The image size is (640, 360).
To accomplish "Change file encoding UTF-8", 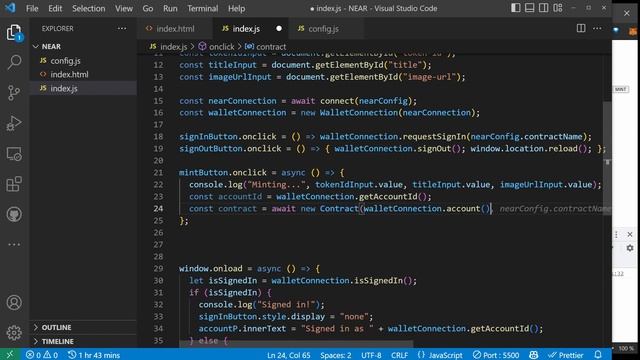I will click(371, 355).
